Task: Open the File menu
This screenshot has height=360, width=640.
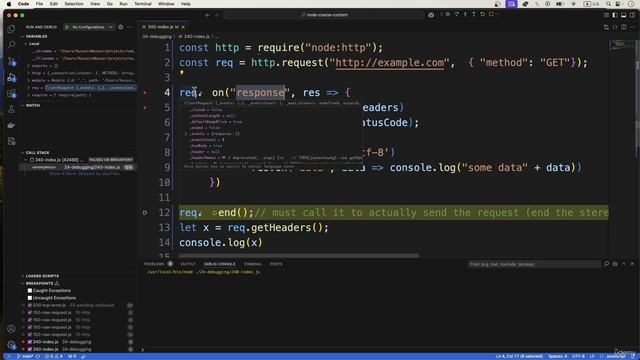Action: click(x=39, y=4)
